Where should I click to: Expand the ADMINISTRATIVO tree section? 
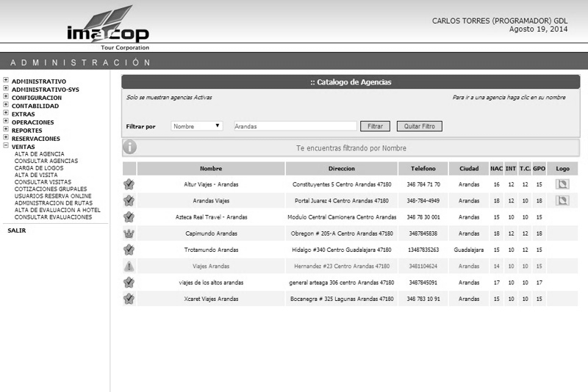(6, 81)
